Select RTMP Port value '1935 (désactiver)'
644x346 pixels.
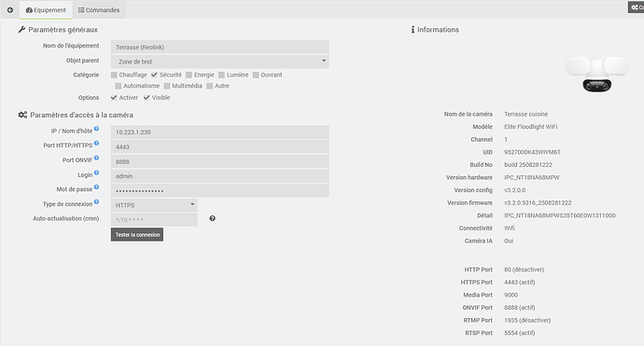[x=527, y=320]
